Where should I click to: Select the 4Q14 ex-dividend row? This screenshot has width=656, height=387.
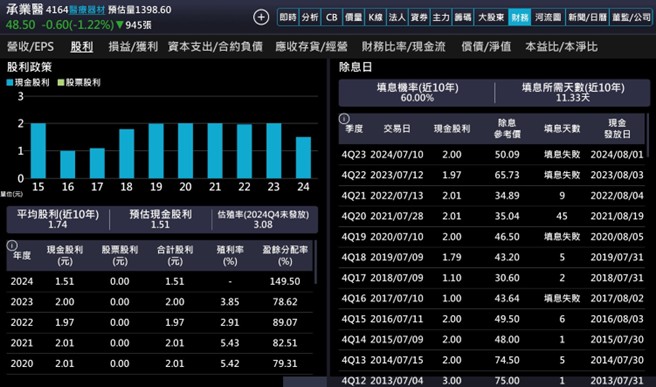pos(492,339)
